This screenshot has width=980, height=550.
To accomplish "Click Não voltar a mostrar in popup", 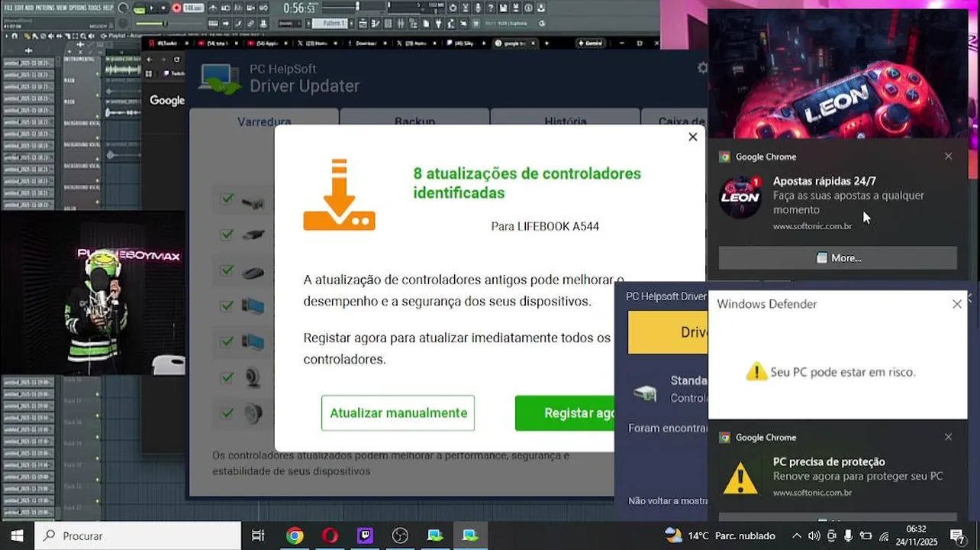I will [668, 501].
